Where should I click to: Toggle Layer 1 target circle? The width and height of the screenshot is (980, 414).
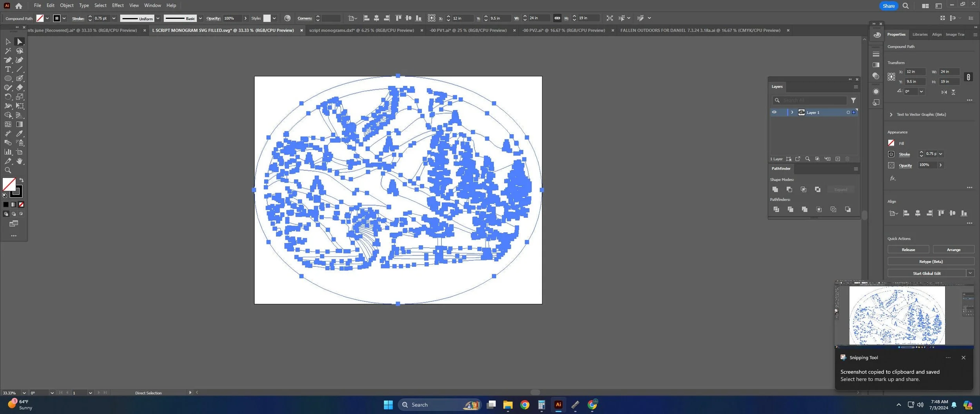point(848,113)
